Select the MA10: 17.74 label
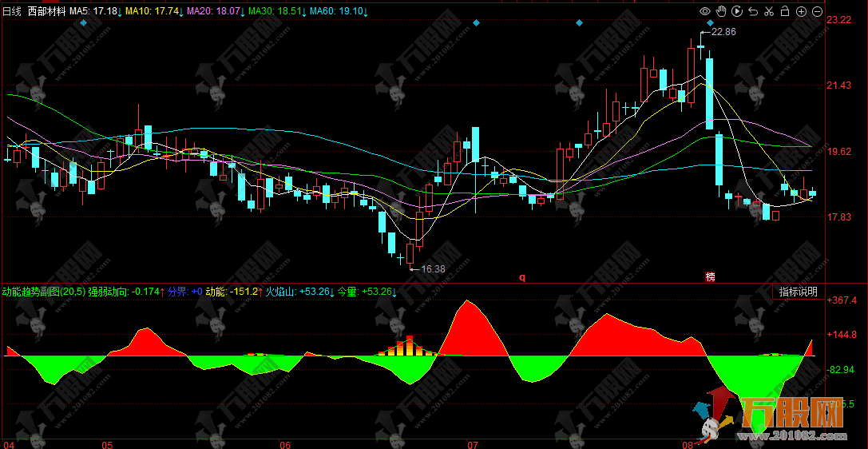Screen dimensions: 868x449 click(x=154, y=11)
